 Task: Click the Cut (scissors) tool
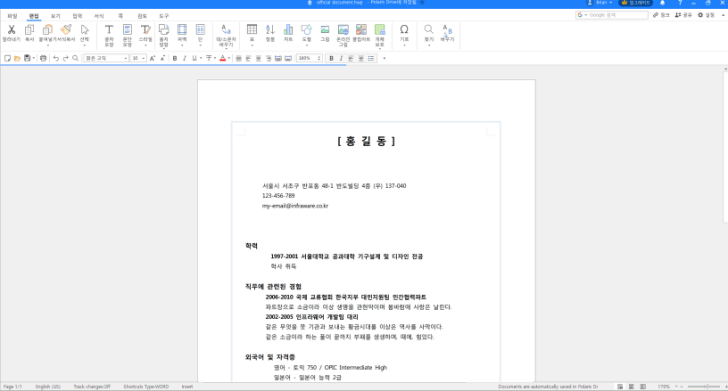point(12,33)
